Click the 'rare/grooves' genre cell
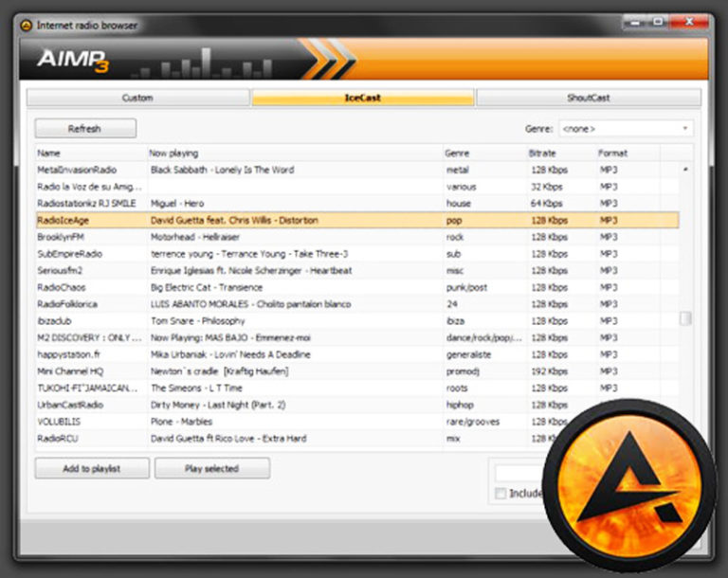Viewport: 728px width, 578px height. pos(473,422)
